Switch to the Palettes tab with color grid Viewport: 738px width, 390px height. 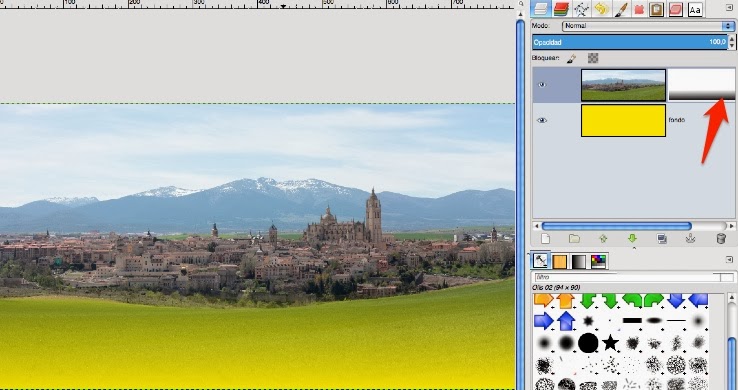pos(599,262)
